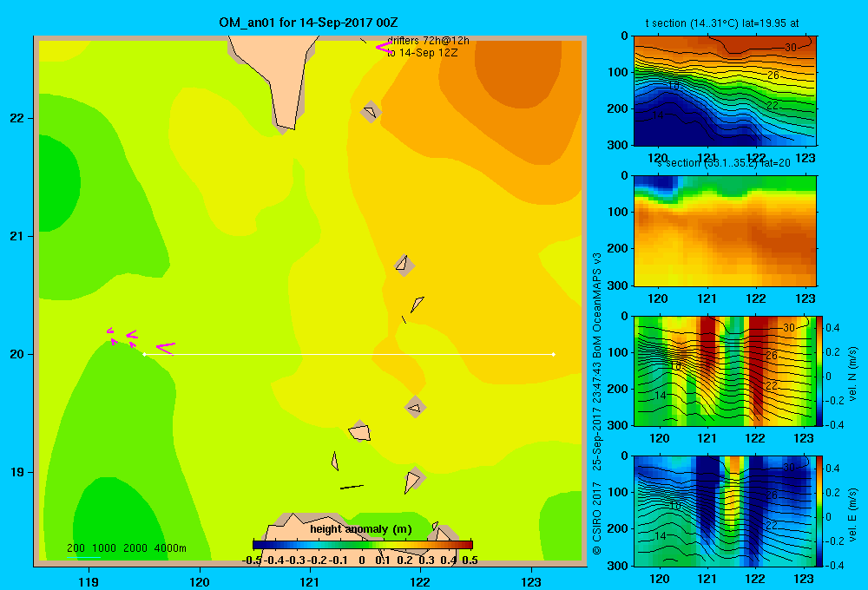Click the 'vel. E (m/s)' axis label
868x590 pixels.
click(x=853, y=514)
